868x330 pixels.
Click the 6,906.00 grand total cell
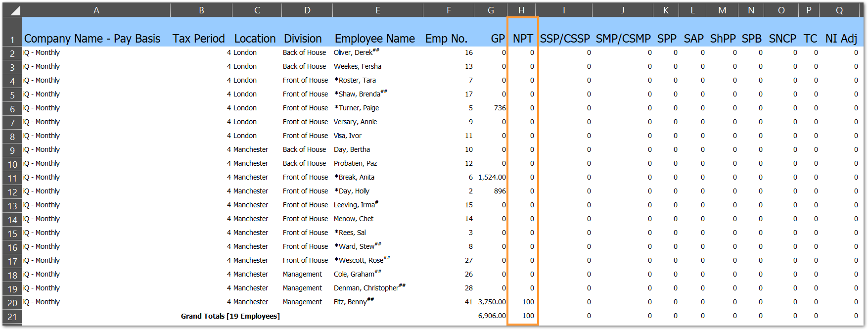point(492,316)
